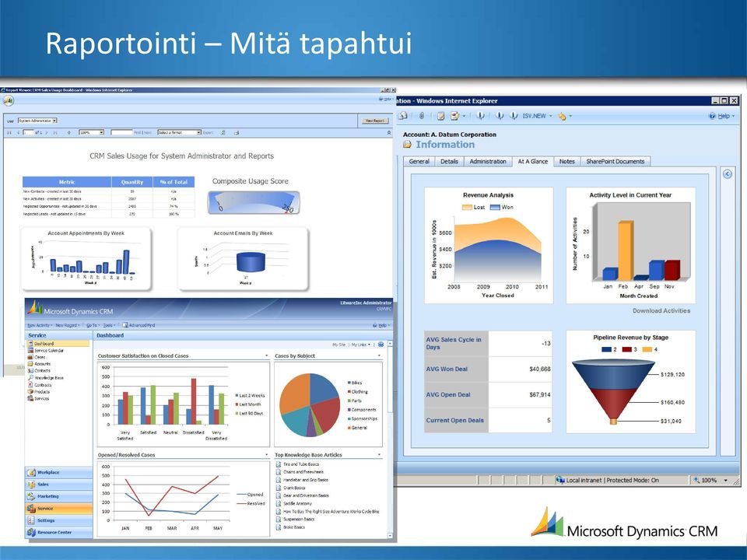Image resolution: width=747 pixels, height=560 pixels.
Task: Click the find text input field in Report Viewer
Action: pyautogui.click(x=121, y=132)
